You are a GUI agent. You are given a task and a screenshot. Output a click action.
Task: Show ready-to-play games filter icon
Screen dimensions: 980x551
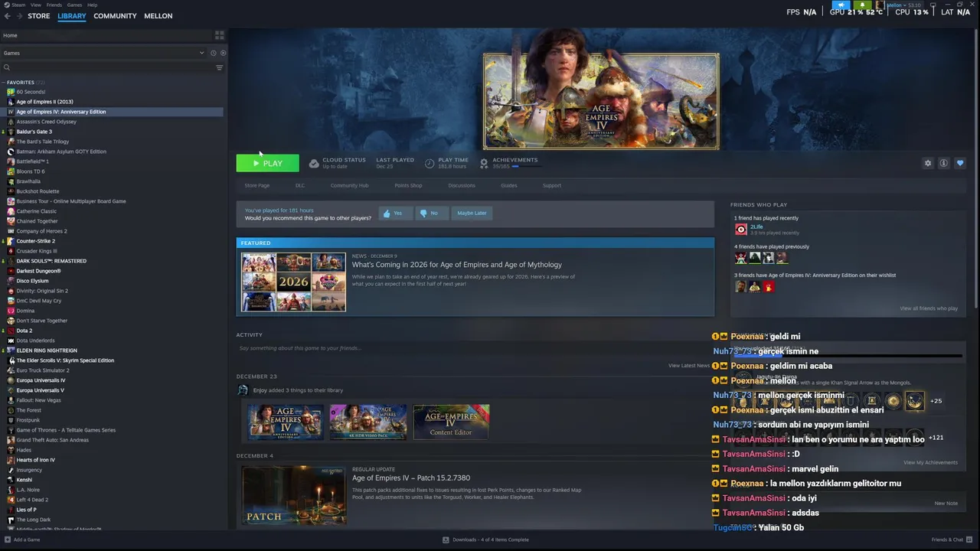coord(224,53)
